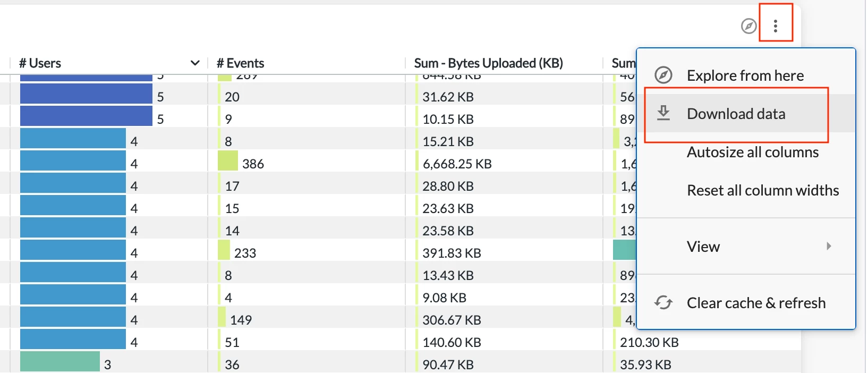Select the 6,668.25 KB cell
The image size is (868, 373).
[x=457, y=164]
